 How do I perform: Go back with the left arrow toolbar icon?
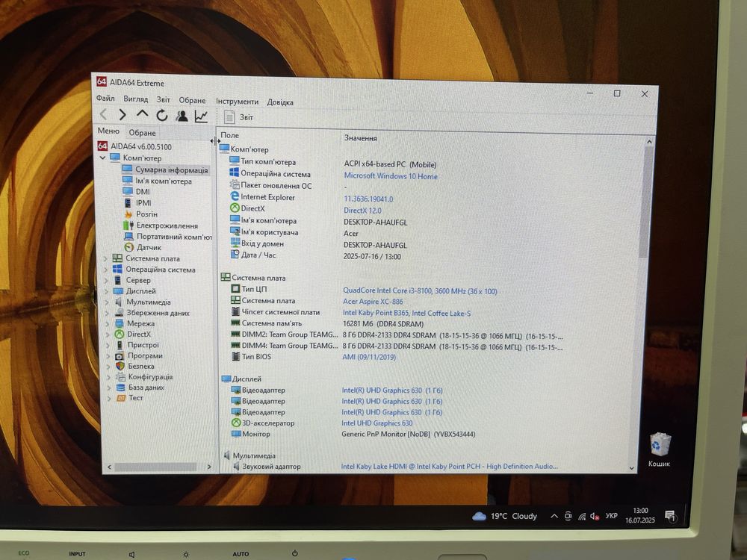[103, 115]
